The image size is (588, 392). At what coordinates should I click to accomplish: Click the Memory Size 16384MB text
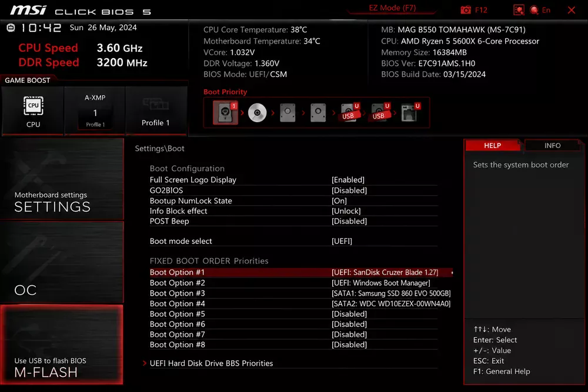pos(424,52)
